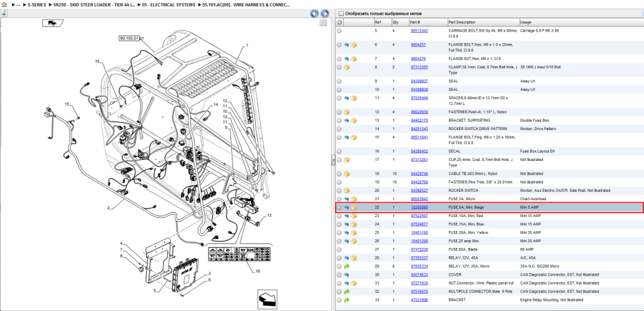Click the machine icon label in diagram
The width and height of the screenshot is (644, 311).
click(x=53, y=23)
